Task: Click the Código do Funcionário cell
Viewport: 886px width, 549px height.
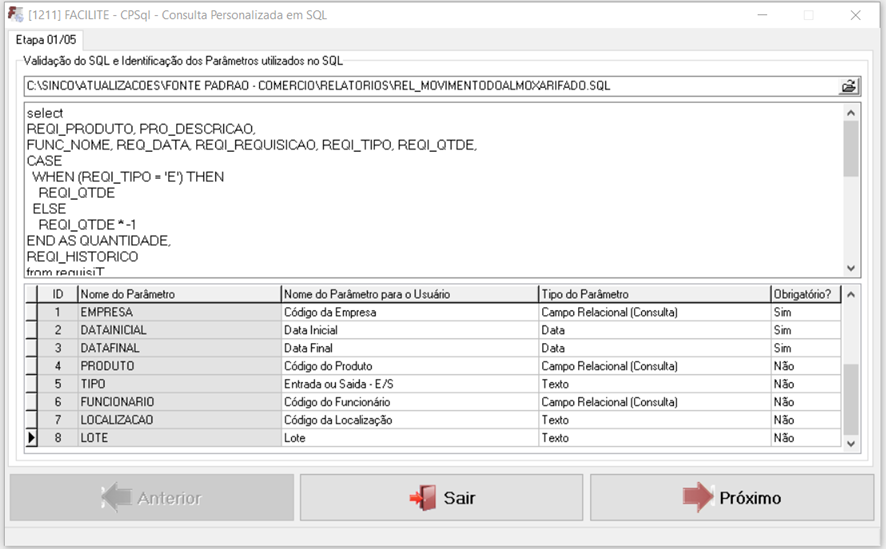Action: (x=410, y=402)
